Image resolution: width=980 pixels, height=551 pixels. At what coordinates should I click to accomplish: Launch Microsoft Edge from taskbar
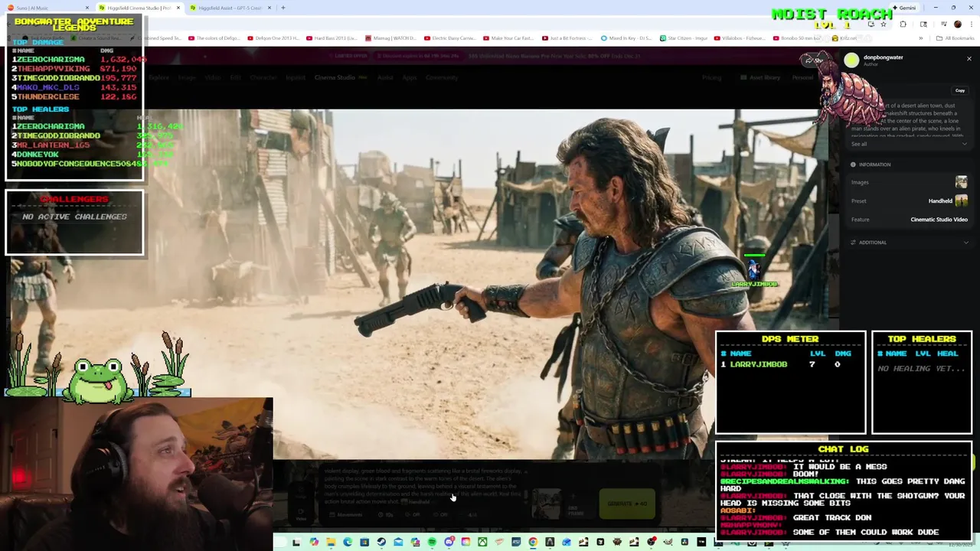[348, 543]
